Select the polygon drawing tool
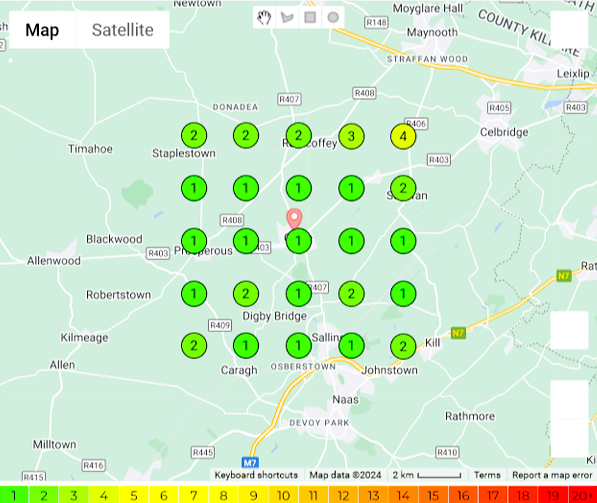Viewport: 597px width, 503px height. (x=287, y=18)
